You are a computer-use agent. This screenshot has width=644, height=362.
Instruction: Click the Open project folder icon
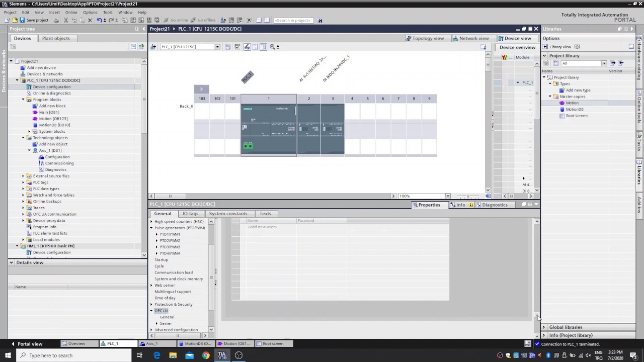(x=15, y=20)
